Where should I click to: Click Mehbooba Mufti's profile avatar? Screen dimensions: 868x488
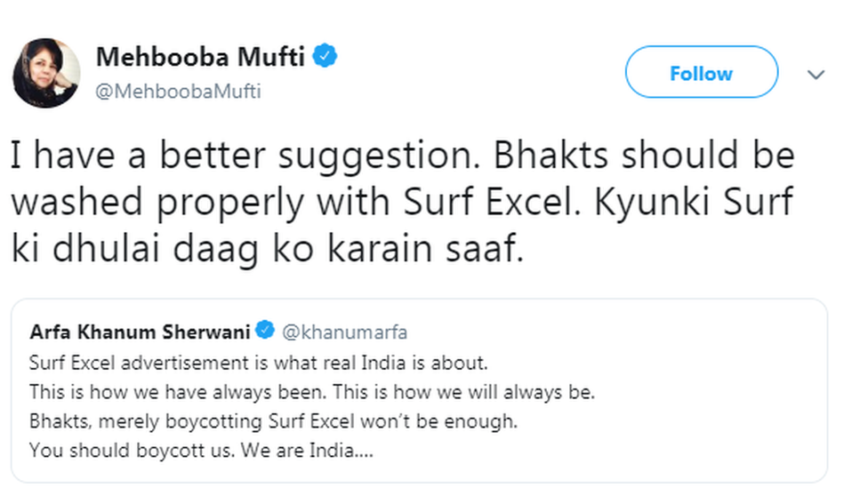click(x=46, y=74)
